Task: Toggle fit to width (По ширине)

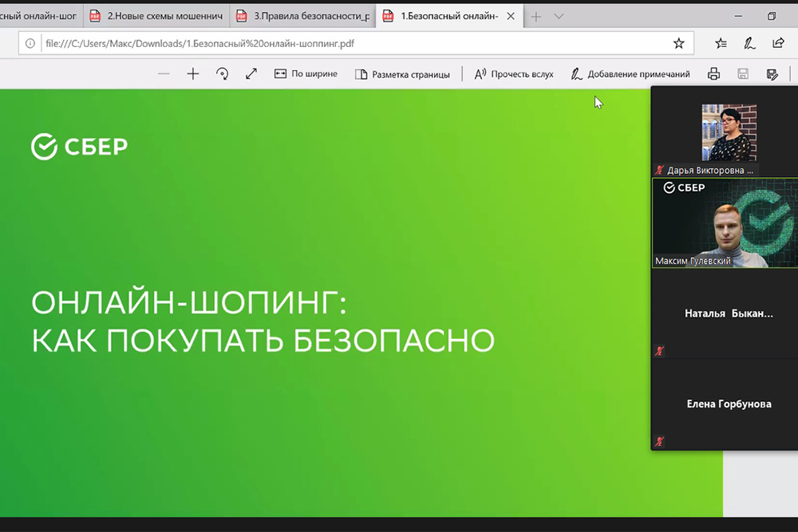Action: [306, 74]
